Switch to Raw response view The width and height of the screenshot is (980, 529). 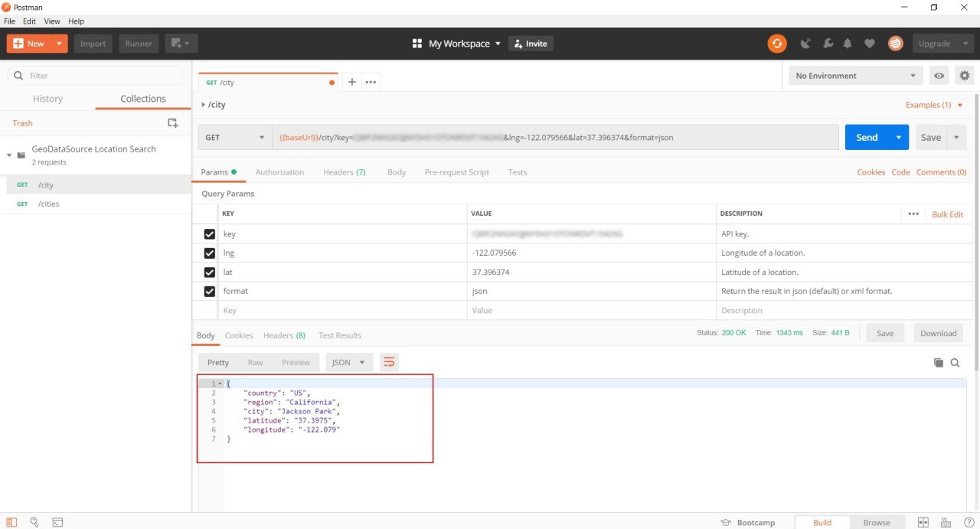coord(255,362)
